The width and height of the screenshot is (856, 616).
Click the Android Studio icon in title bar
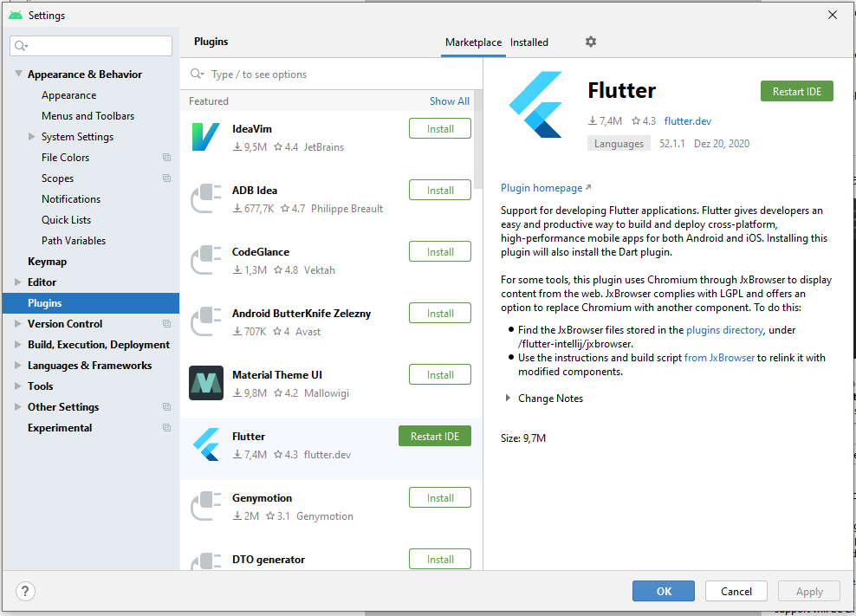(16, 16)
